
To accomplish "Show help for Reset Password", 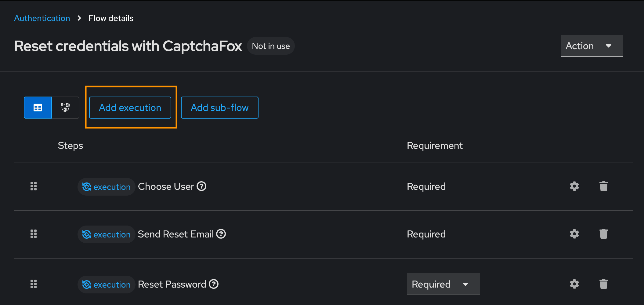I will click(214, 284).
